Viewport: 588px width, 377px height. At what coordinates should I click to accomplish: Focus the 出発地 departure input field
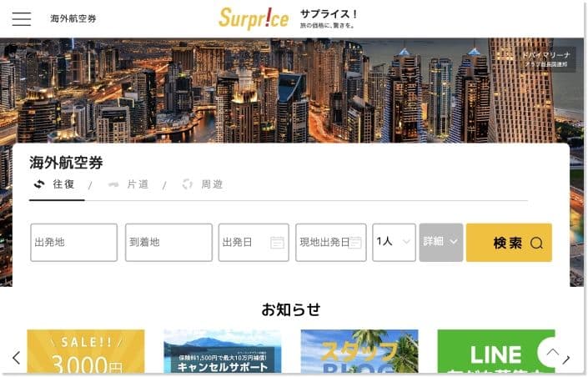click(x=74, y=243)
